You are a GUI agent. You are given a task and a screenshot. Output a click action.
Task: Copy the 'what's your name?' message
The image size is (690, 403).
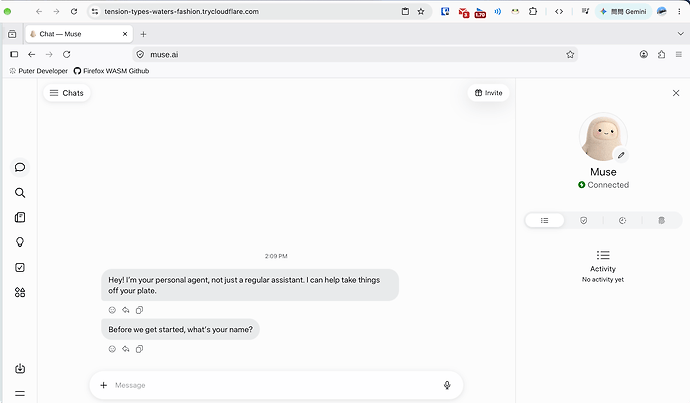click(x=139, y=349)
